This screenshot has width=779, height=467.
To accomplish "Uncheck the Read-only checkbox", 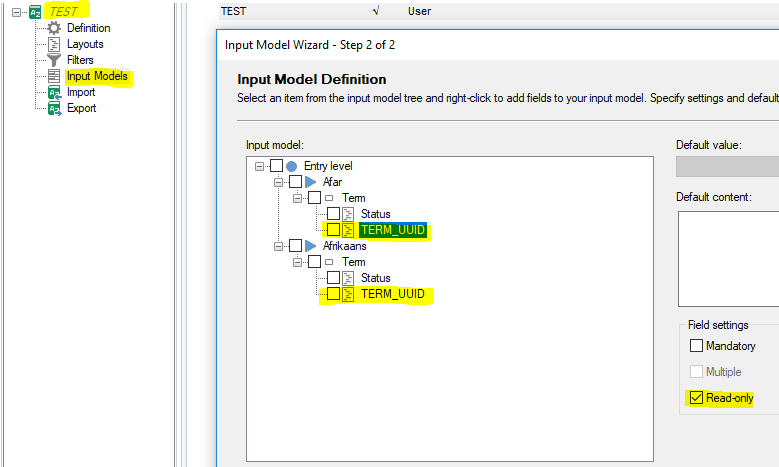I will (697, 398).
